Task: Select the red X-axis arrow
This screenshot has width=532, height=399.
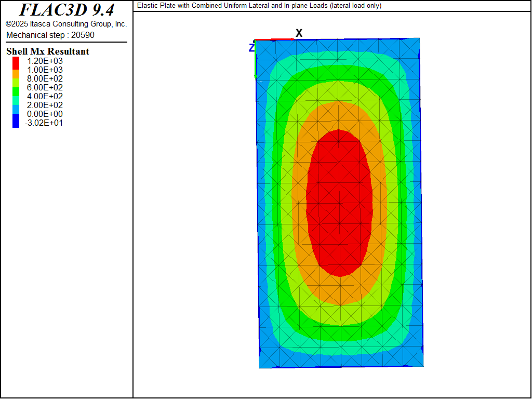Action: 275,39
